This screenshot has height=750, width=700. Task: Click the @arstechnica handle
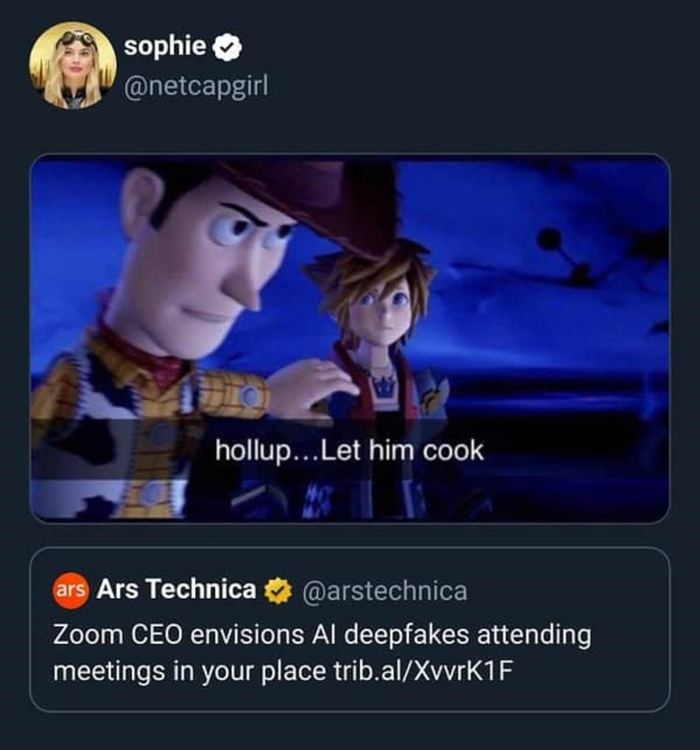coord(385,593)
